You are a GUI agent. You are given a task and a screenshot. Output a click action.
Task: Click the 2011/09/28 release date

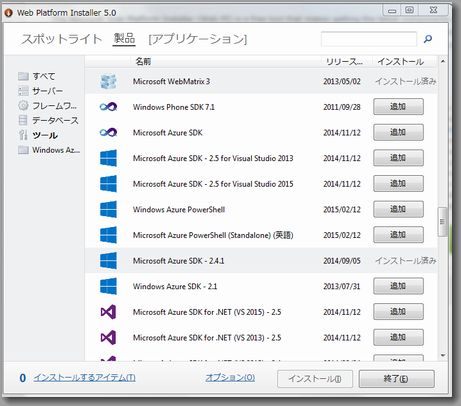tap(342, 107)
